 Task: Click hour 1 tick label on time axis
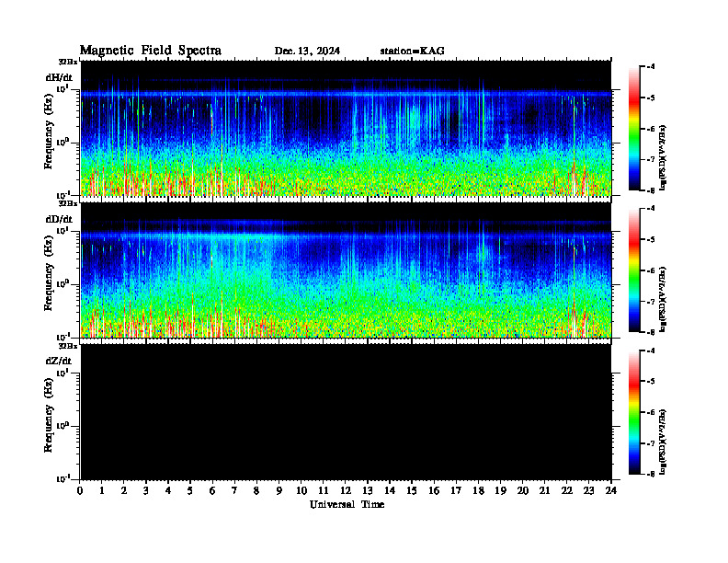102,490
